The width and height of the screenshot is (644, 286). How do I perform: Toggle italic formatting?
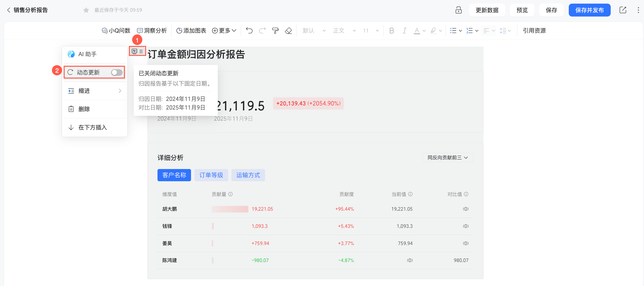pos(404,31)
